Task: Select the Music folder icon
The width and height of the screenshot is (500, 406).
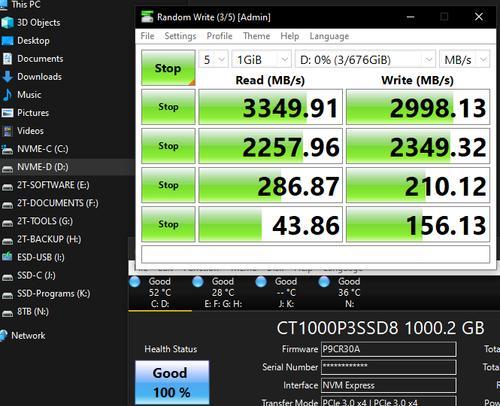Action: tap(7, 95)
